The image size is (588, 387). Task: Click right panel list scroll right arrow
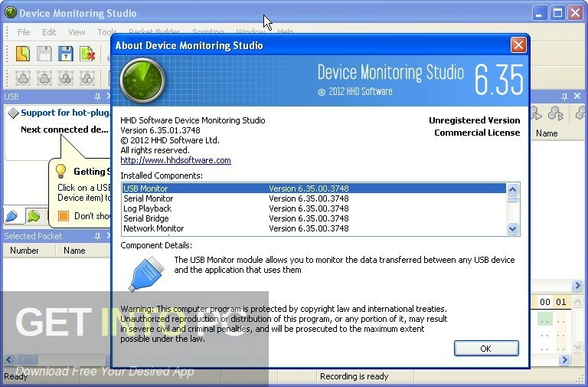tap(577, 286)
